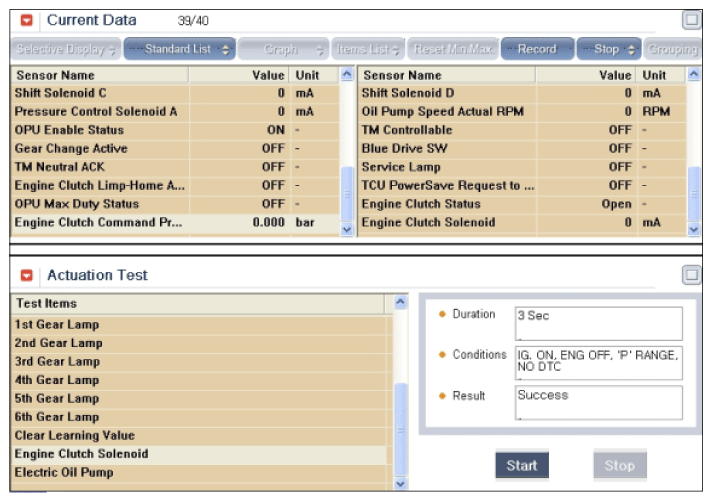Image resolution: width=712 pixels, height=502 pixels.
Task: Click the up arrow of right sensor list scrollbar
Action: point(694,74)
